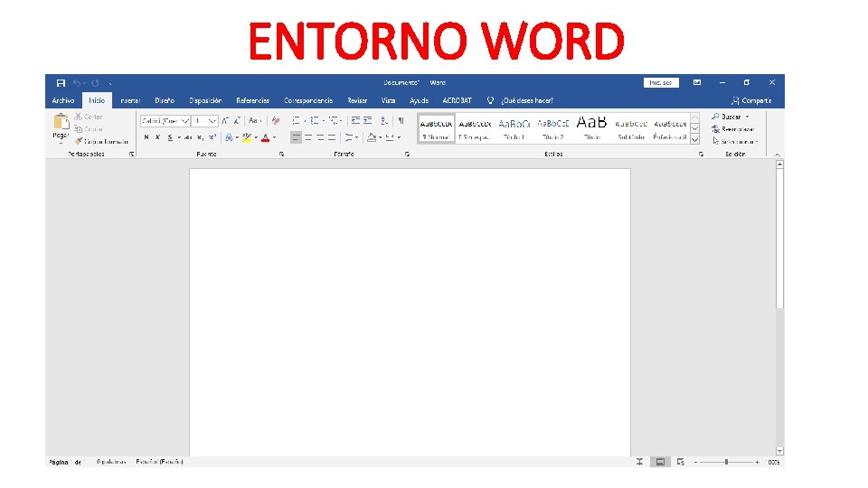This screenshot has height=488, width=868.
Task: Click the Redo icon in quick access toolbar
Action: [95, 83]
